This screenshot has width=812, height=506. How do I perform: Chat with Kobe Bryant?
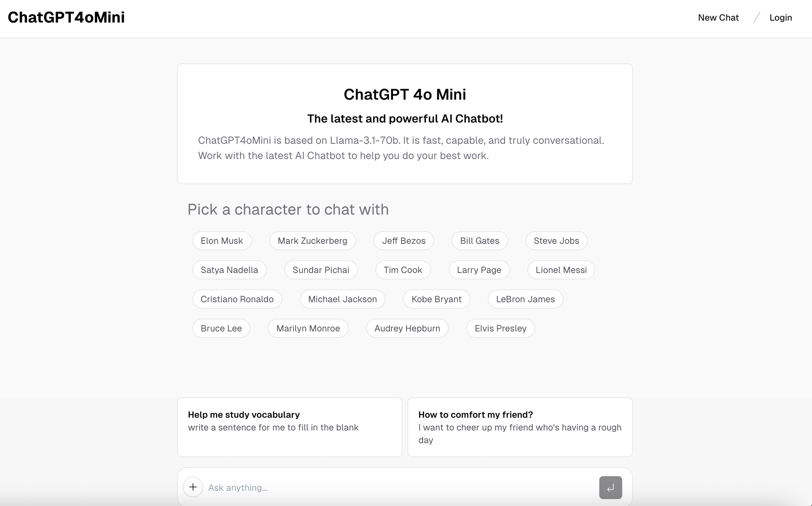pos(436,299)
